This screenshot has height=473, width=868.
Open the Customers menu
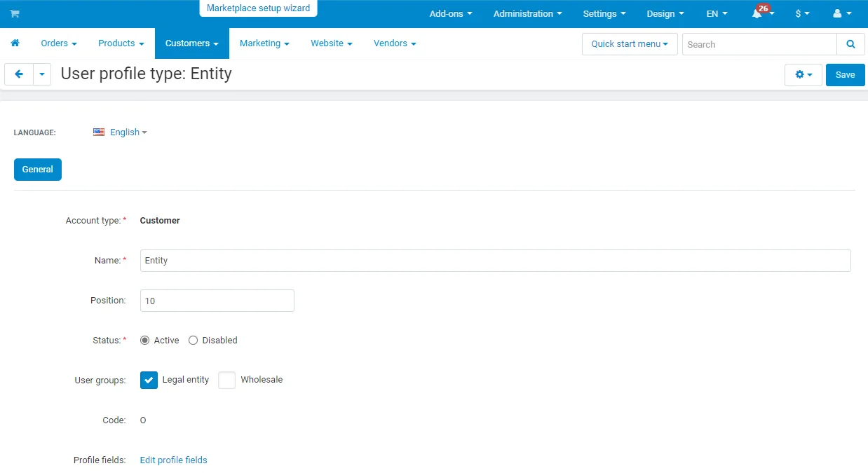pos(191,43)
